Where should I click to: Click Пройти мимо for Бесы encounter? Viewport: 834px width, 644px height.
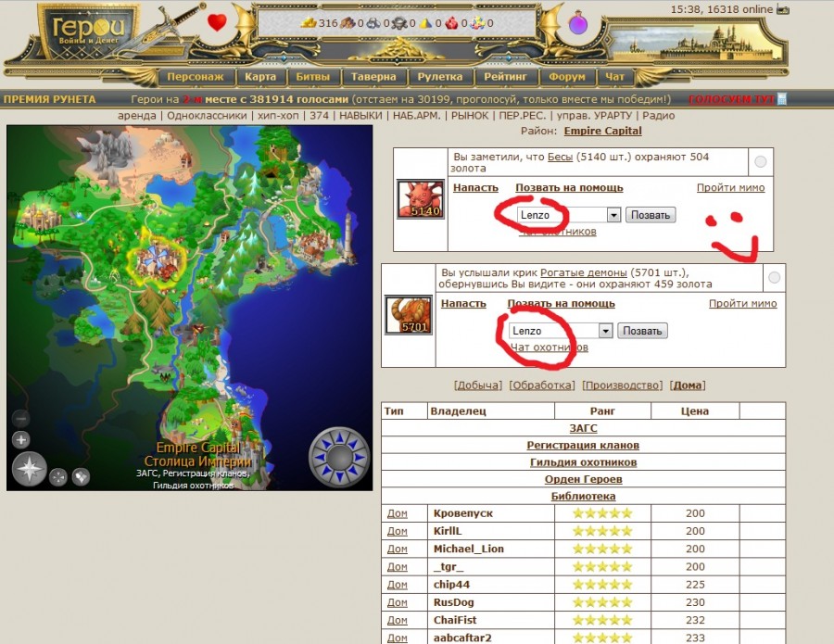[731, 188]
